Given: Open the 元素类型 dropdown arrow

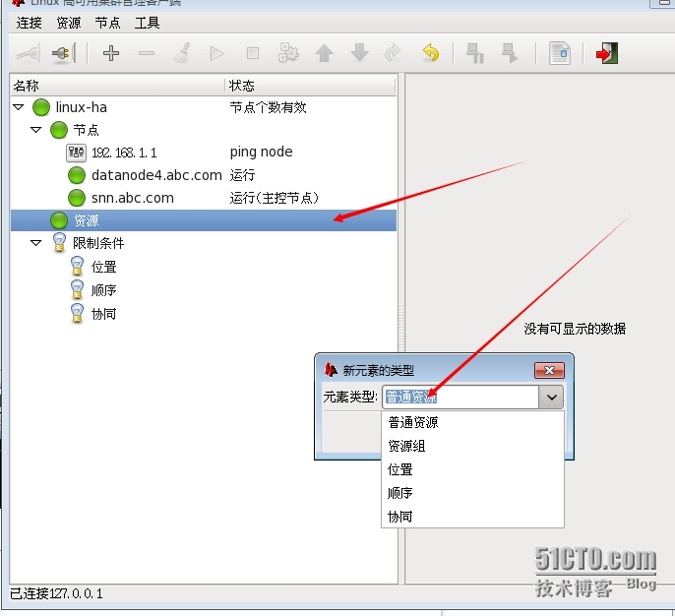Looking at the screenshot, I should point(551,397).
